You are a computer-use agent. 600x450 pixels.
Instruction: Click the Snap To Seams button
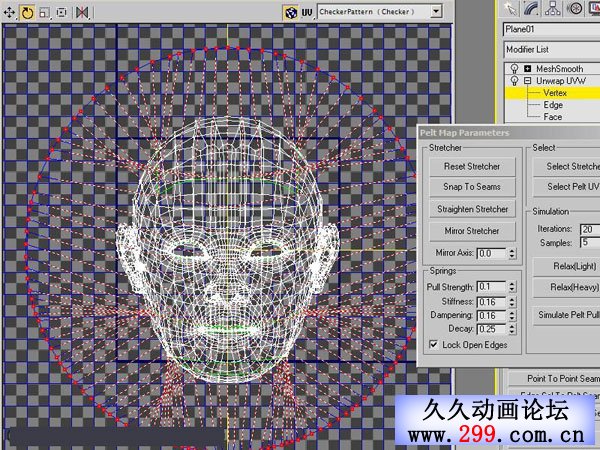click(472, 187)
